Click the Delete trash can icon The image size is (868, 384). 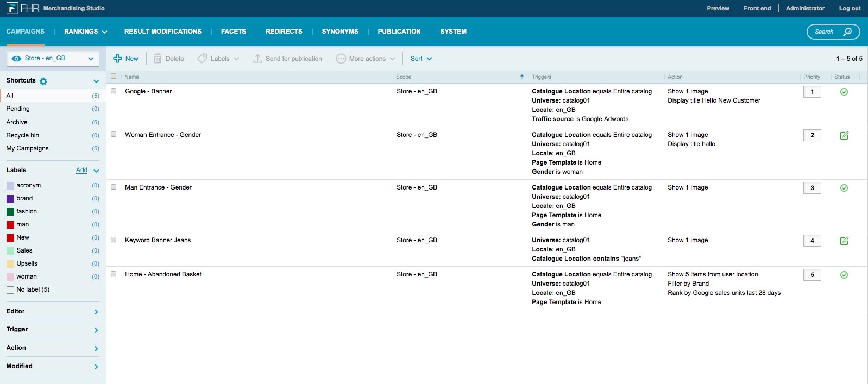pyautogui.click(x=158, y=59)
